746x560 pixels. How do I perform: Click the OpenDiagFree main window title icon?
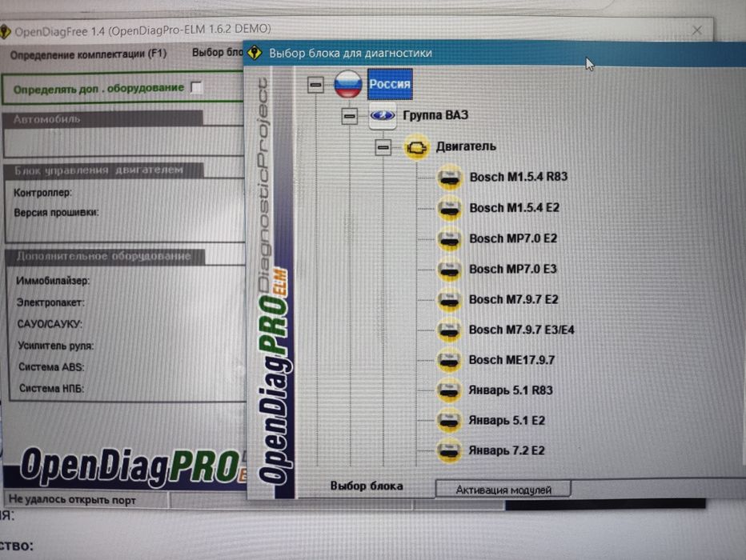pos(4,32)
